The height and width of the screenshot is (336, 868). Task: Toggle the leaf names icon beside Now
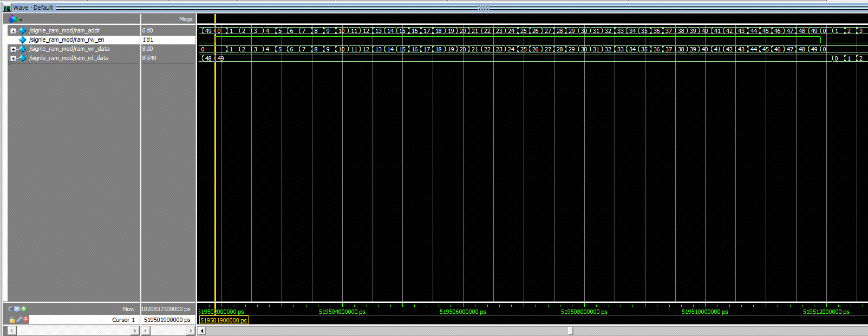(x=10, y=309)
